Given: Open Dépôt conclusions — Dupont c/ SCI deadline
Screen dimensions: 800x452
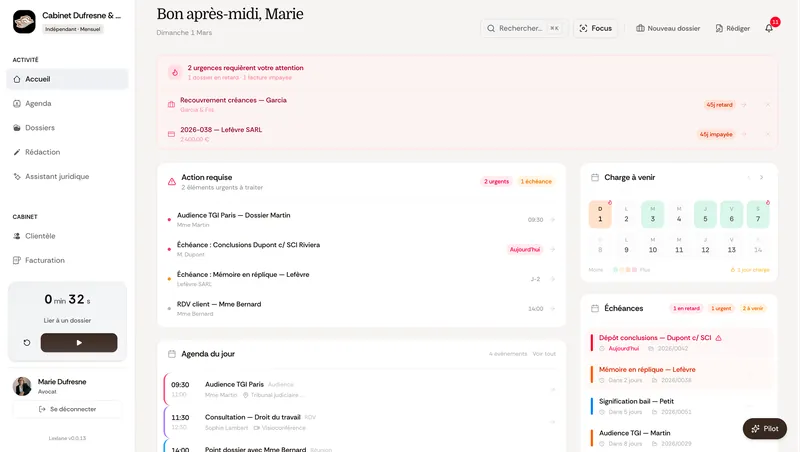Looking at the screenshot, I should pos(680,343).
